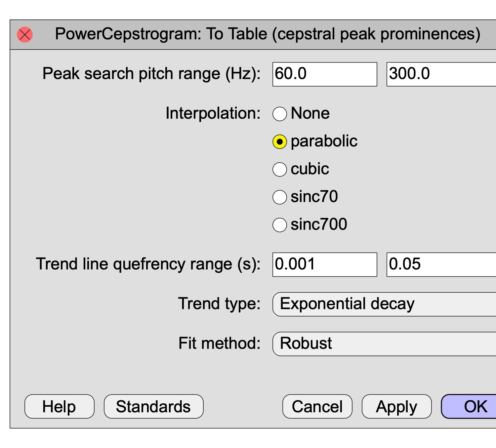Click the dialog title bar text
Screen dimensions: 496x448
click(267, 34)
